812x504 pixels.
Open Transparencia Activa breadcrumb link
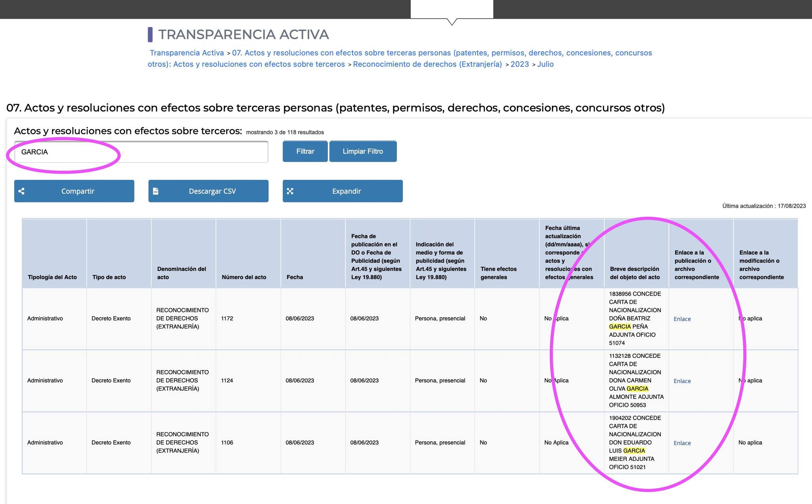click(187, 53)
